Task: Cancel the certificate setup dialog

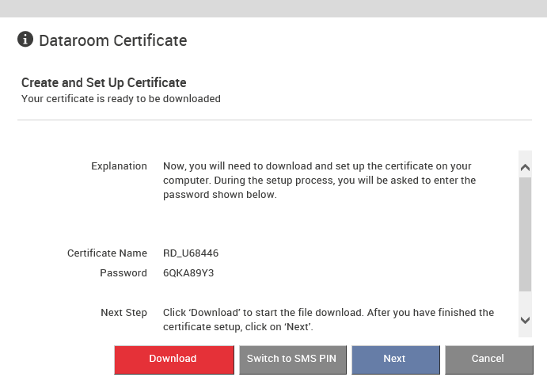Action: (x=489, y=360)
